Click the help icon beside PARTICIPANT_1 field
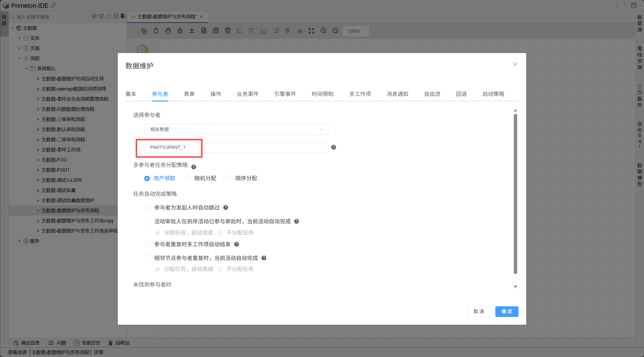The width and height of the screenshot is (644, 357). pos(334,147)
